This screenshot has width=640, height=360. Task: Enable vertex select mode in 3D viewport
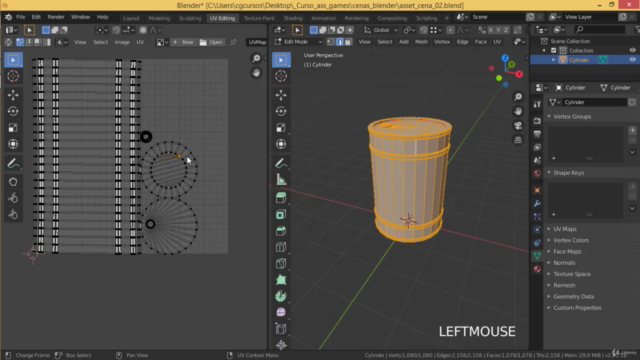coord(331,42)
